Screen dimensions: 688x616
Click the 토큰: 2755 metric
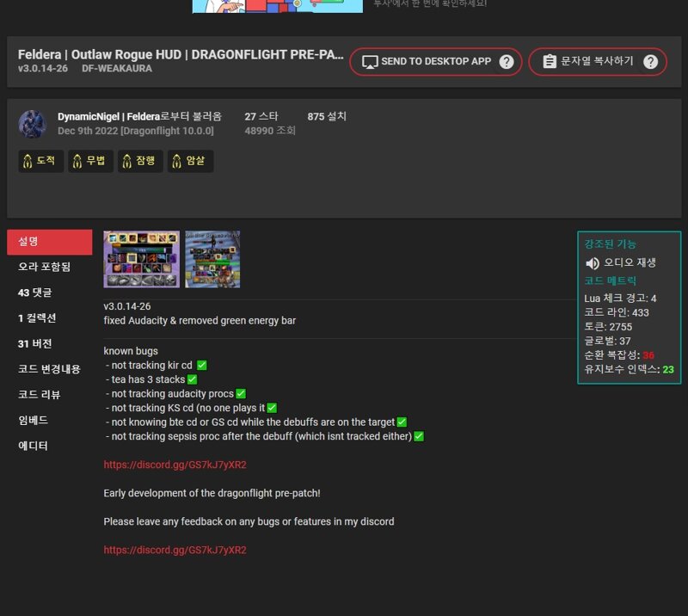(x=608, y=327)
